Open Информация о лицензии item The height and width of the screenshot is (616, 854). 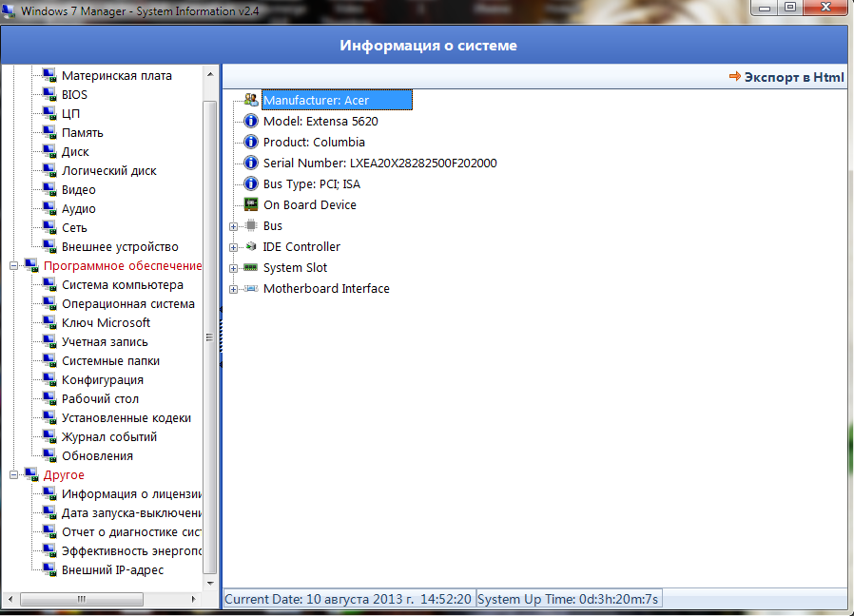(131, 494)
